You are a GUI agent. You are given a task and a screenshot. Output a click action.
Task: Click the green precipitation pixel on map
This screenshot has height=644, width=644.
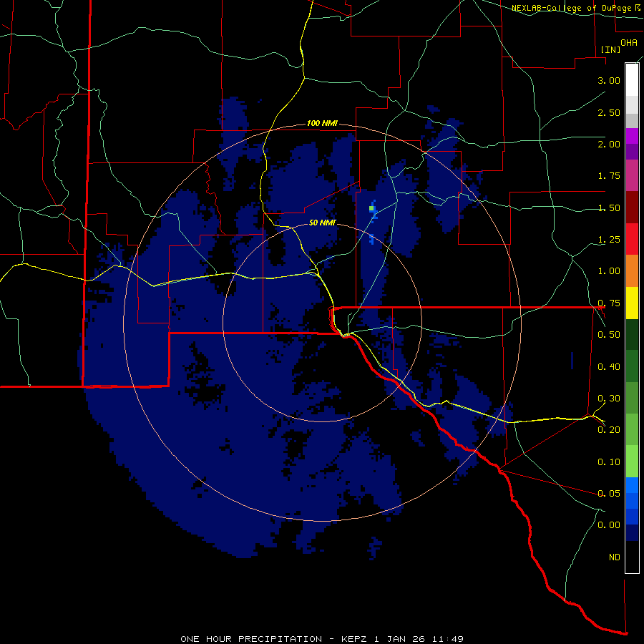(371, 209)
